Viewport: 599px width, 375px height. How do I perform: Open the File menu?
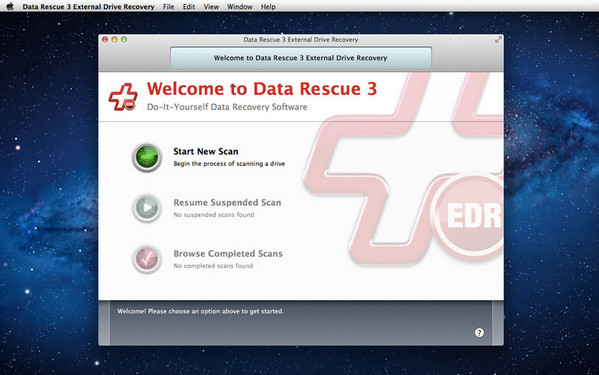coord(168,6)
